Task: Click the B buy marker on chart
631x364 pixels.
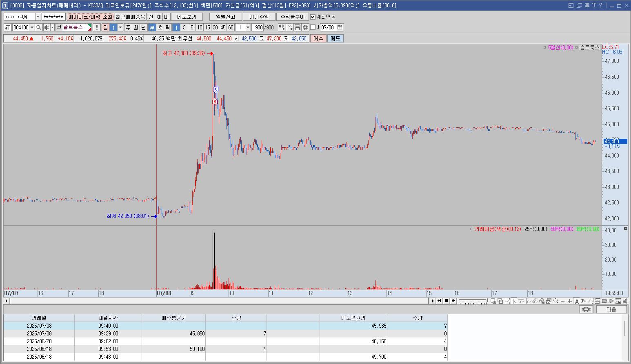Action: (215, 101)
